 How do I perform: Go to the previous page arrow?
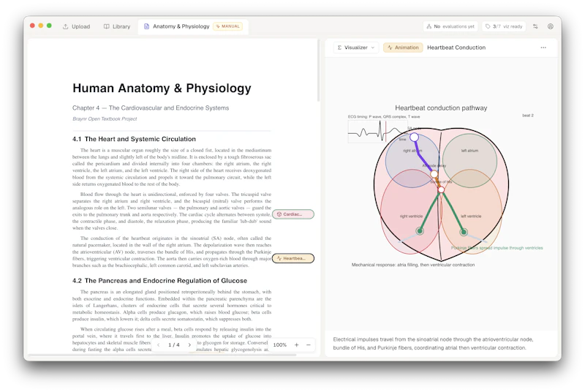(x=159, y=345)
